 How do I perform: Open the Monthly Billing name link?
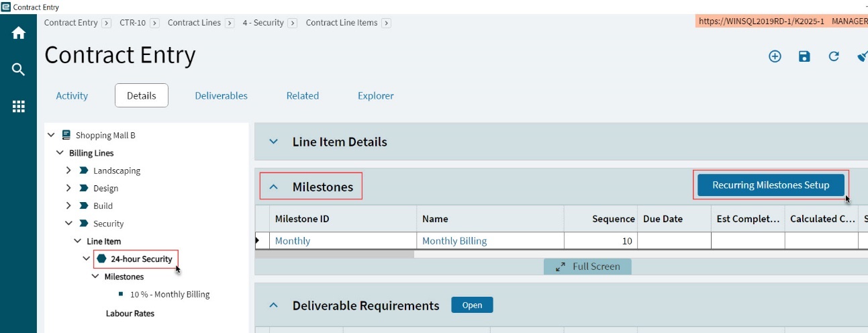pyautogui.click(x=454, y=240)
